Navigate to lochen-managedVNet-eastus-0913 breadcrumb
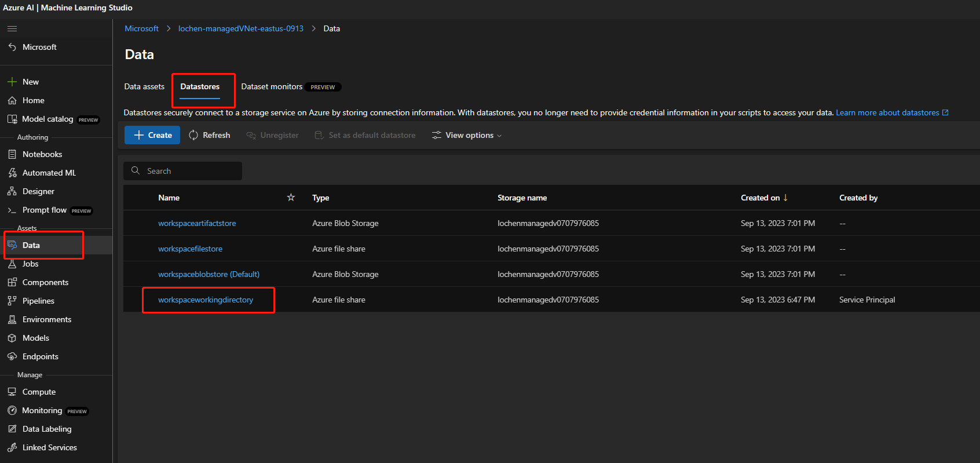The width and height of the screenshot is (980, 463). click(240, 28)
